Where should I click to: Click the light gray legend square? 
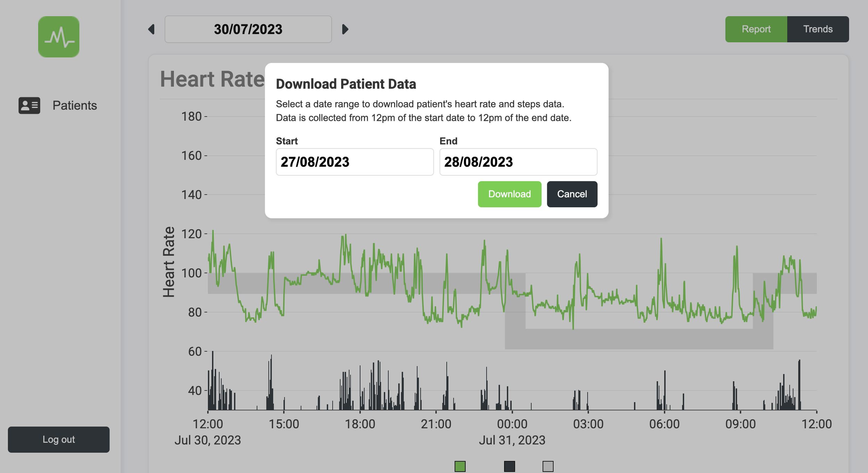coord(548,466)
